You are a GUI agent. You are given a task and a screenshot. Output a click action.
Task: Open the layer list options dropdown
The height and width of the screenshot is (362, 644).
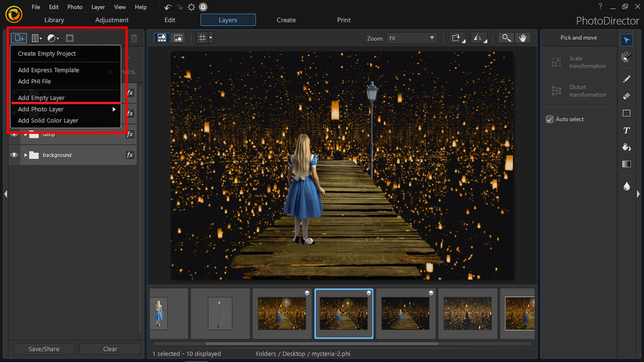pos(36,38)
